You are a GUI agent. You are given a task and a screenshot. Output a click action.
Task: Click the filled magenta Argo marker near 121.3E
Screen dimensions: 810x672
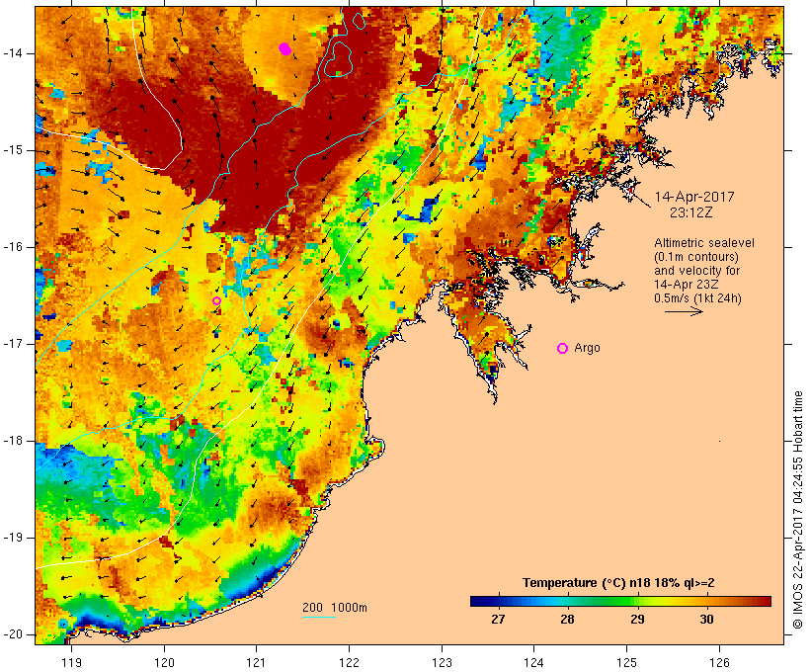(284, 49)
